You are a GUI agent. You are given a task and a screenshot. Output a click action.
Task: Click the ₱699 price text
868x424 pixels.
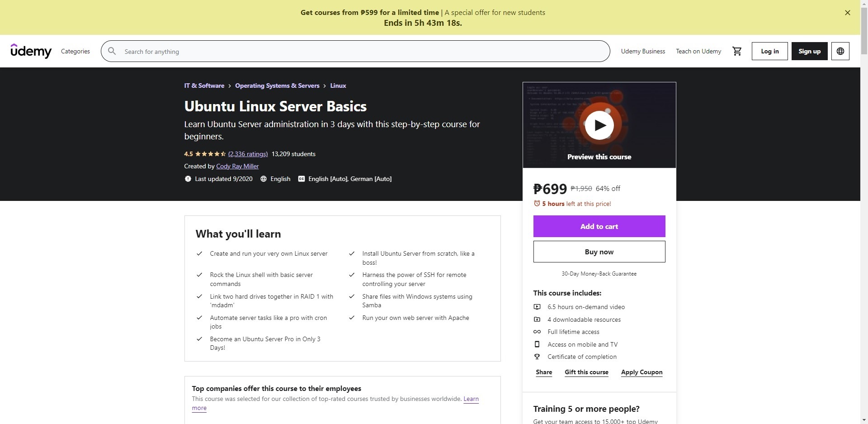pyautogui.click(x=550, y=189)
